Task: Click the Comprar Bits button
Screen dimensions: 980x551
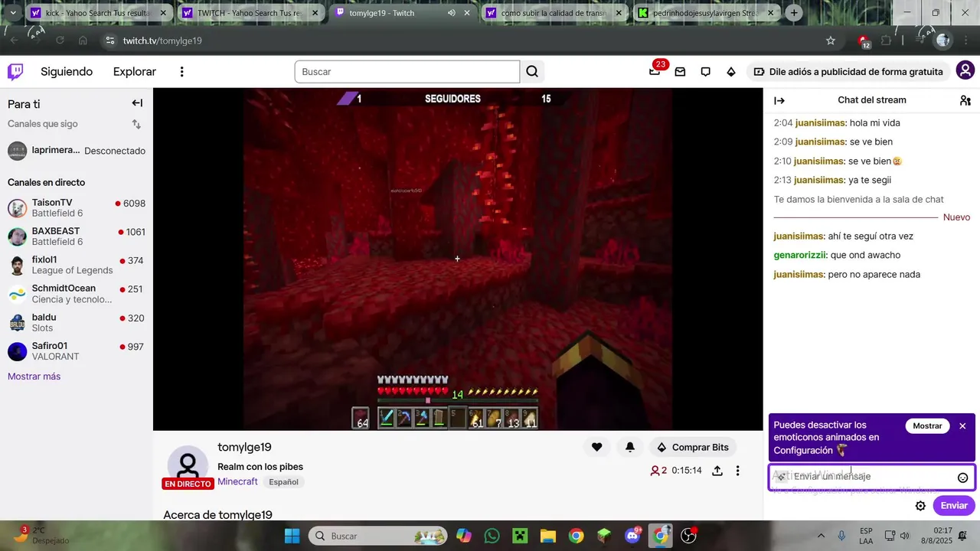Action: coord(693,447)
